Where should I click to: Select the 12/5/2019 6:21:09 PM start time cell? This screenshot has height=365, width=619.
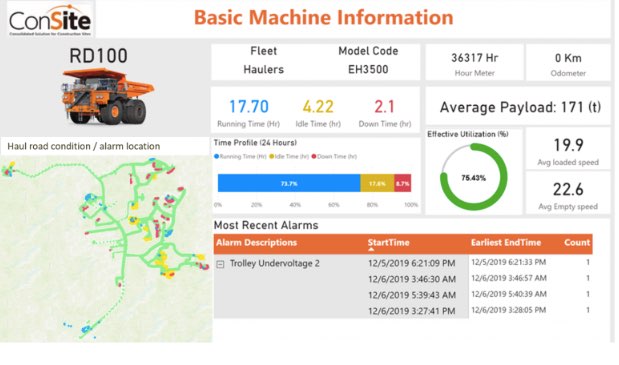click(412, 263)
